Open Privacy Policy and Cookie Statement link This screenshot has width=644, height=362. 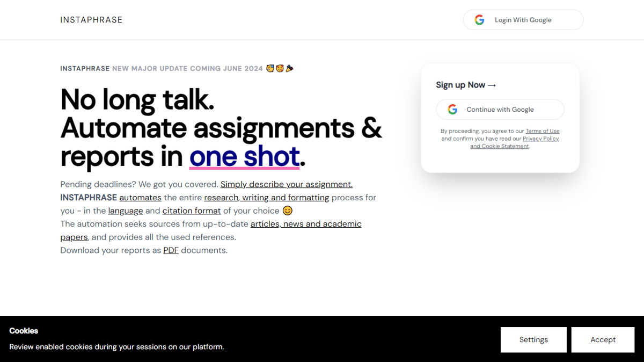(515, 142)
